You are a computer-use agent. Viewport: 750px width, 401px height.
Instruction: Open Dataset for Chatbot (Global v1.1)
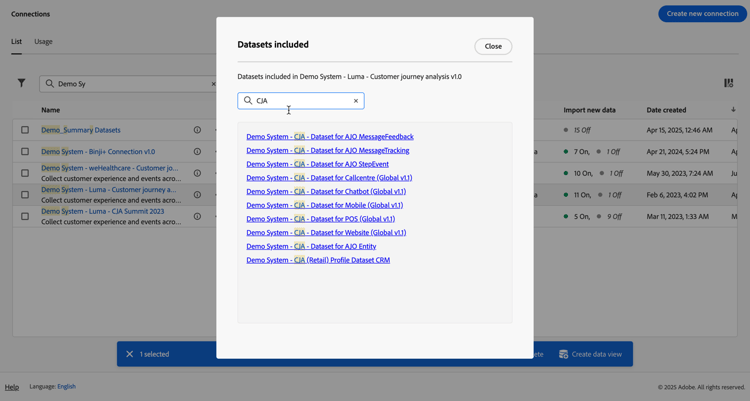(x=326, y=191)
